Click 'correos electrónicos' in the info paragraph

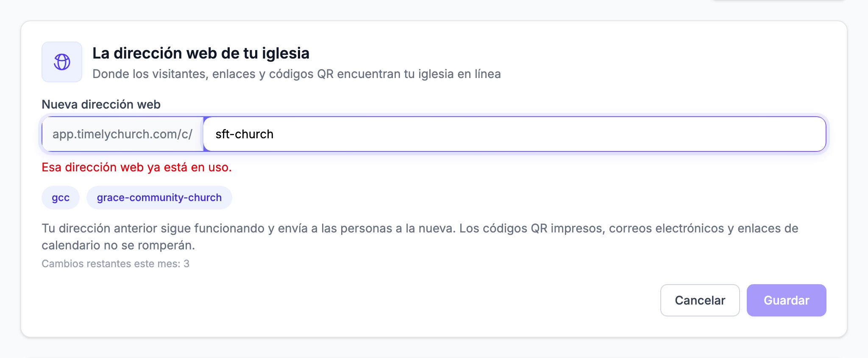[x=666, y=228]
